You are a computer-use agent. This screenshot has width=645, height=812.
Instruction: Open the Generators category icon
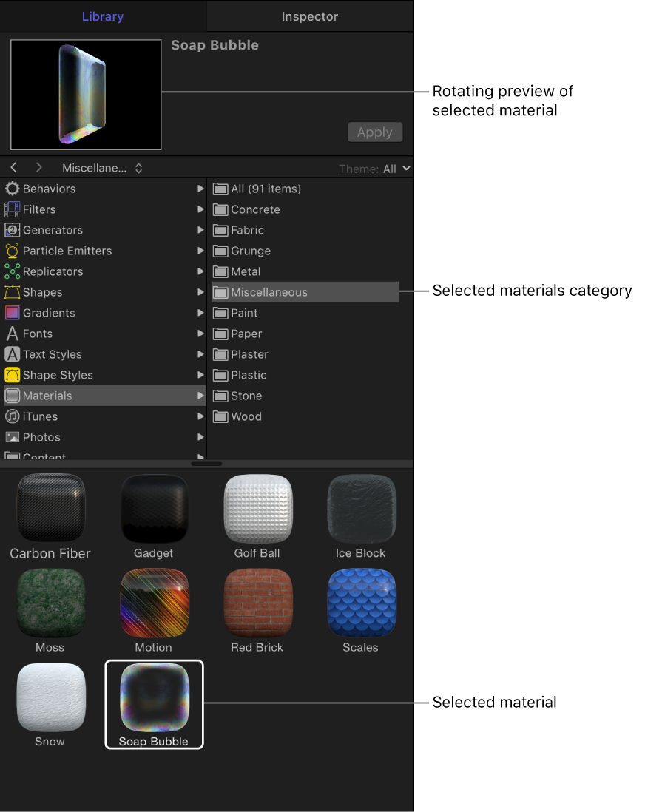pyautogui.click(x=13, y=230)
